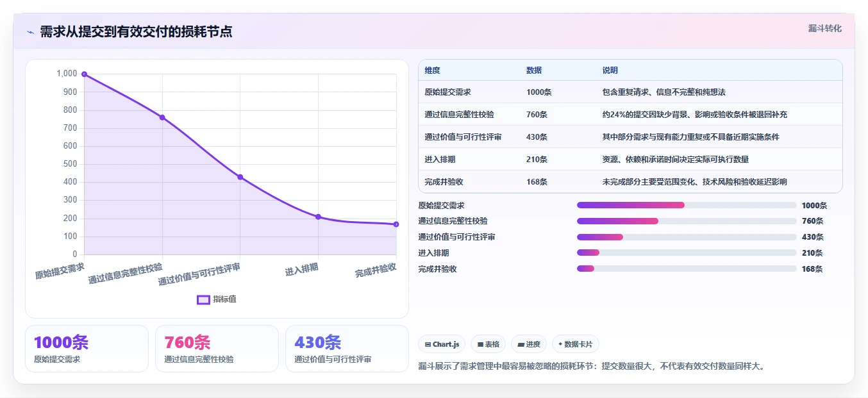Click the 168条 cell in the table
Viewport: 868px width, 398px height.
pyautogui.click(x=537, y=182)
